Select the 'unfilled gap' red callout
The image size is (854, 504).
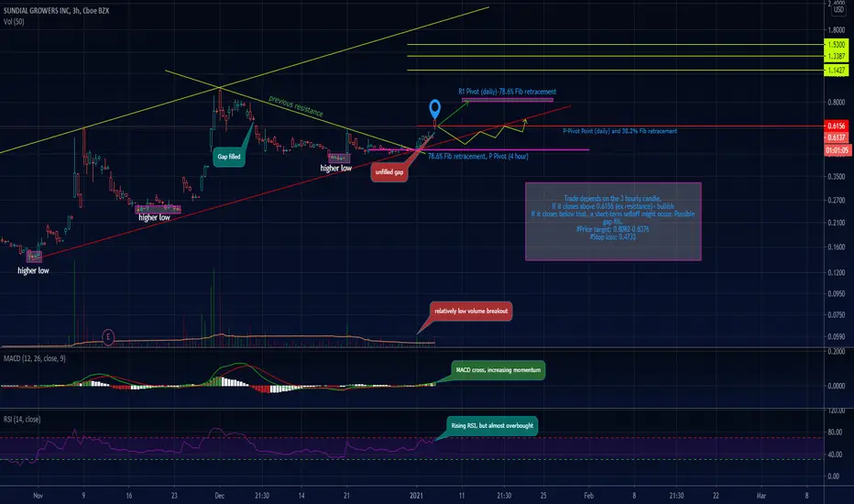(389, 172)
